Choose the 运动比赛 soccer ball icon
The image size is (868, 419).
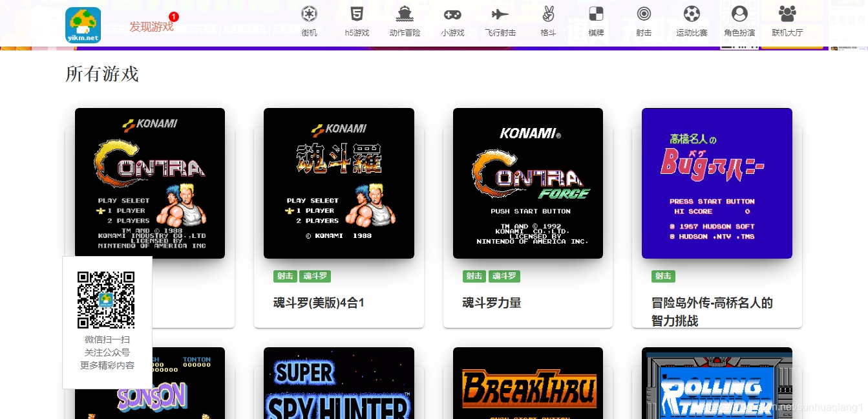(x=692, y=14)
